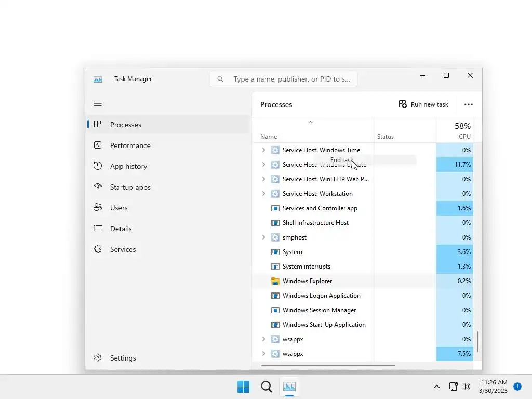The height and width of the screenshot is (399, 532).
Task: Click the Performance graph icon
Action: (98, 145)
